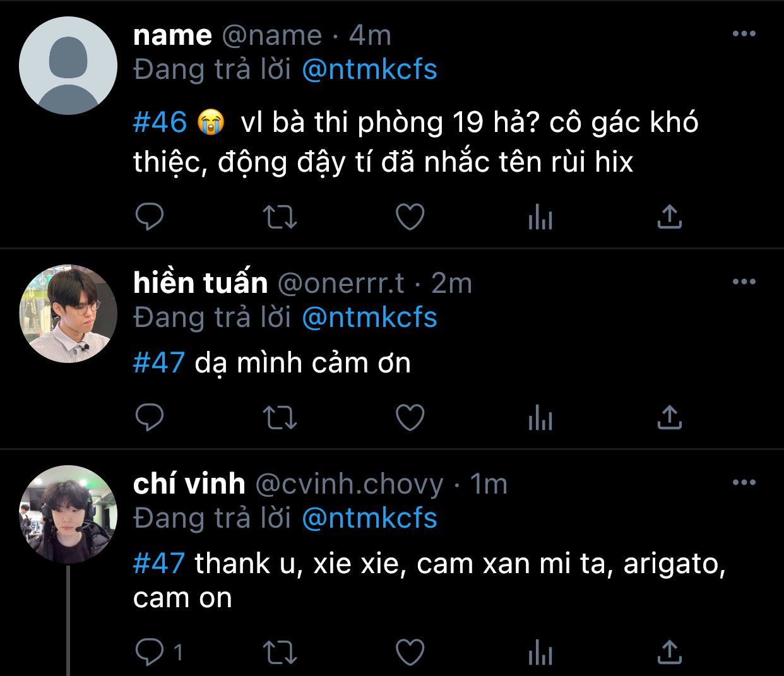
Task: Retweet hiền tuấn's "dạ mình cảm ơn" tweet
Action: pos(279,418)
